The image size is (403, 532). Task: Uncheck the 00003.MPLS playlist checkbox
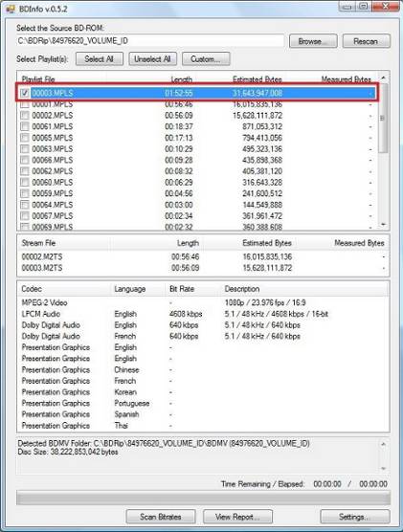coord(25,93)
